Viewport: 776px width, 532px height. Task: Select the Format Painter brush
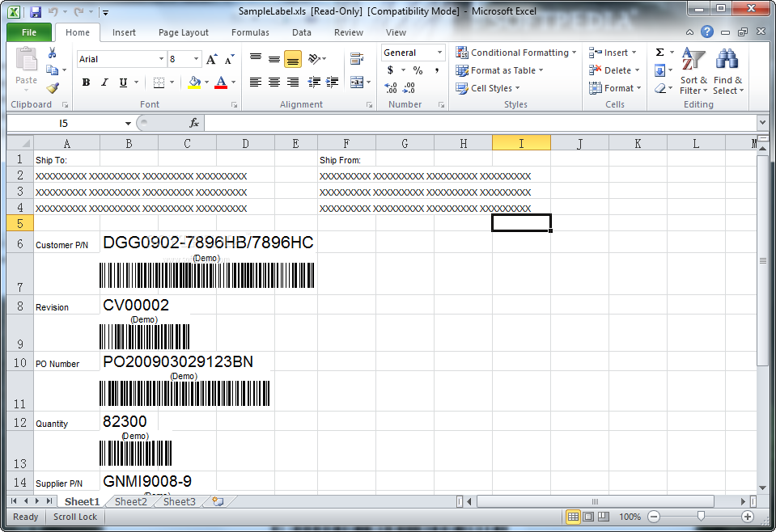[53, 88]
